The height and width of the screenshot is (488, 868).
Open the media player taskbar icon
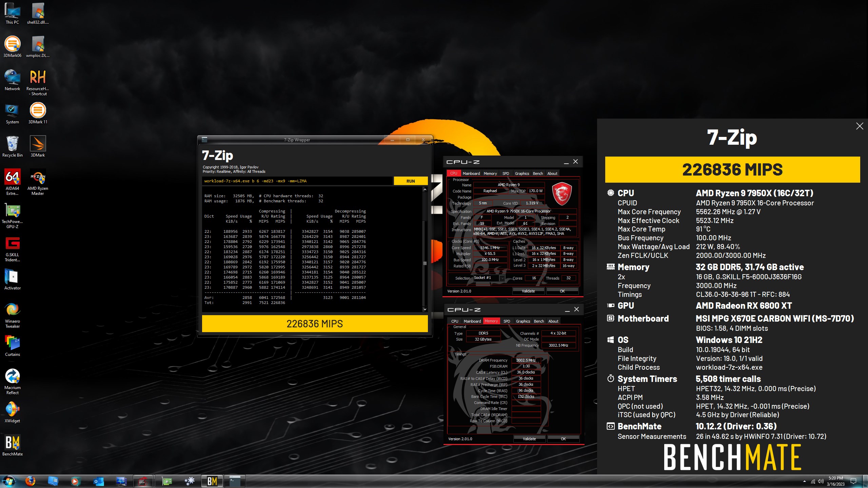pos(75,481)
